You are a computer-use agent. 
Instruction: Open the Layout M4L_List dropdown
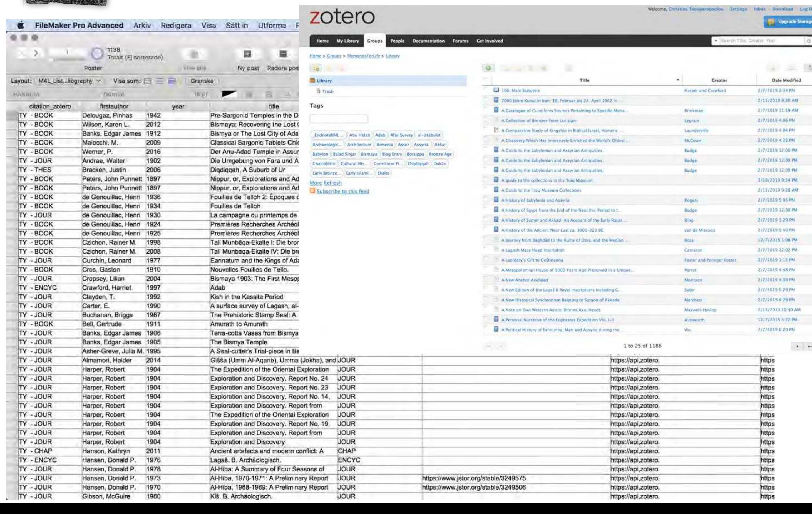click(x=69, y=81)
